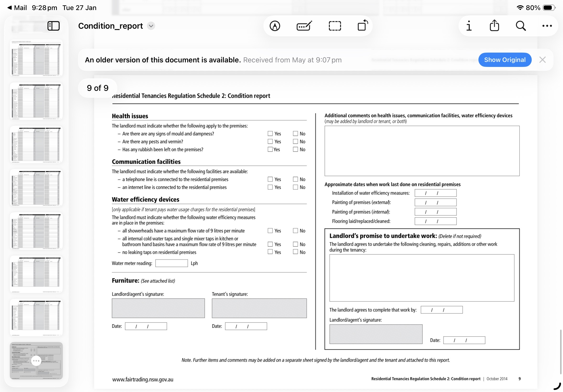Open the search magnifier

[x=520, y=26]
